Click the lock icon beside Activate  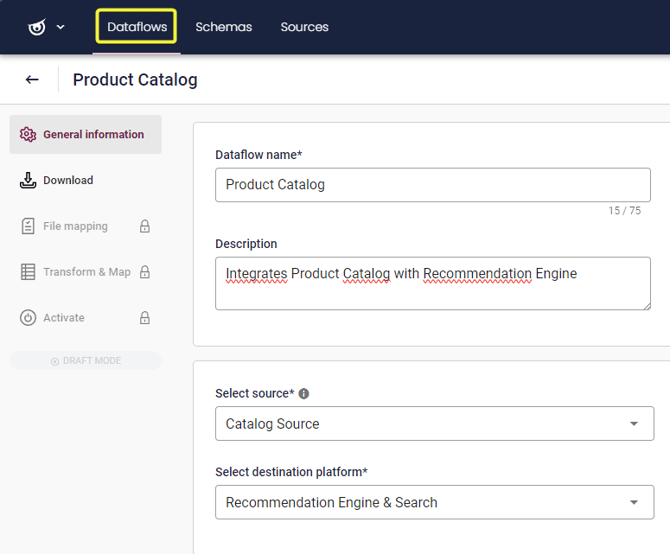tap(145, 318)
